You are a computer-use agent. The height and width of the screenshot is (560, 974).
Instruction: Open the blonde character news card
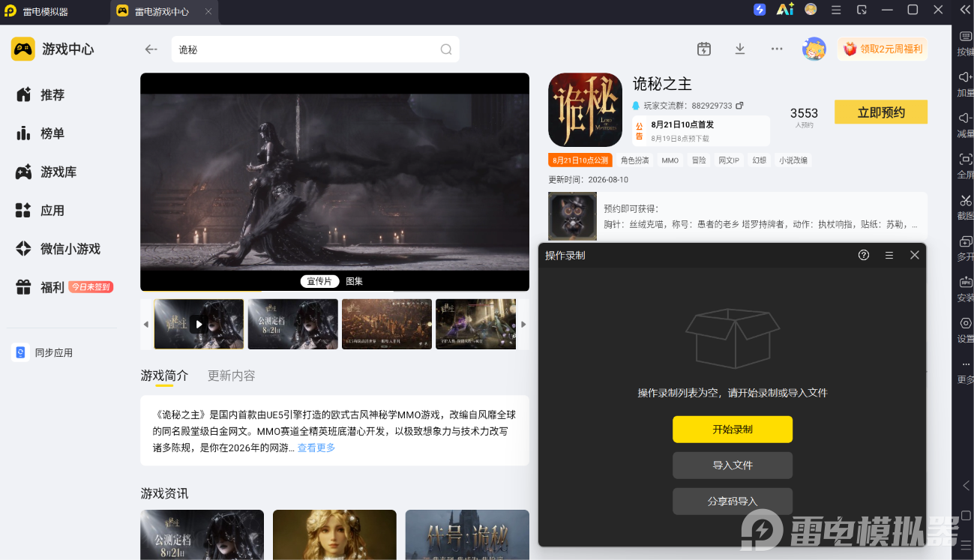click(334, 535)
